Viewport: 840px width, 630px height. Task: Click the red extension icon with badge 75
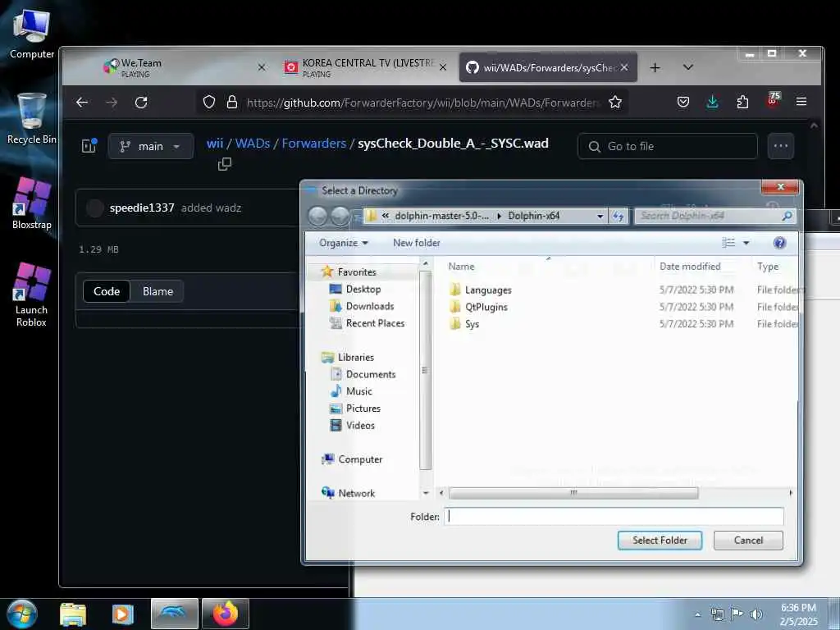pyautogui.click(x=773, y=100)
